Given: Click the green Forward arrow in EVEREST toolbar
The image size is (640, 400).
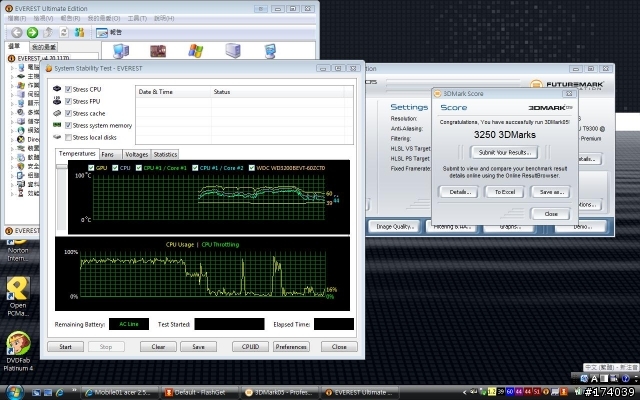Looking at the screenshot, I should 32,32.
